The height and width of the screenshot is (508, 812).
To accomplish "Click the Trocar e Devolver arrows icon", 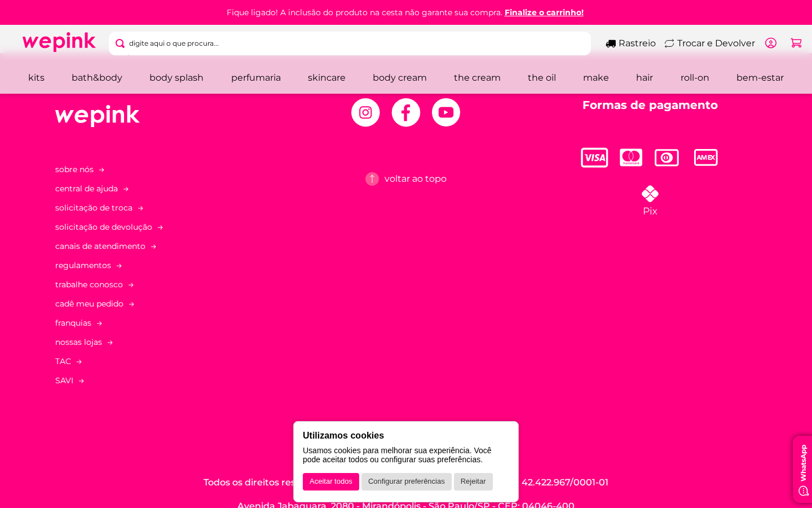I will (x=669, y=43).
